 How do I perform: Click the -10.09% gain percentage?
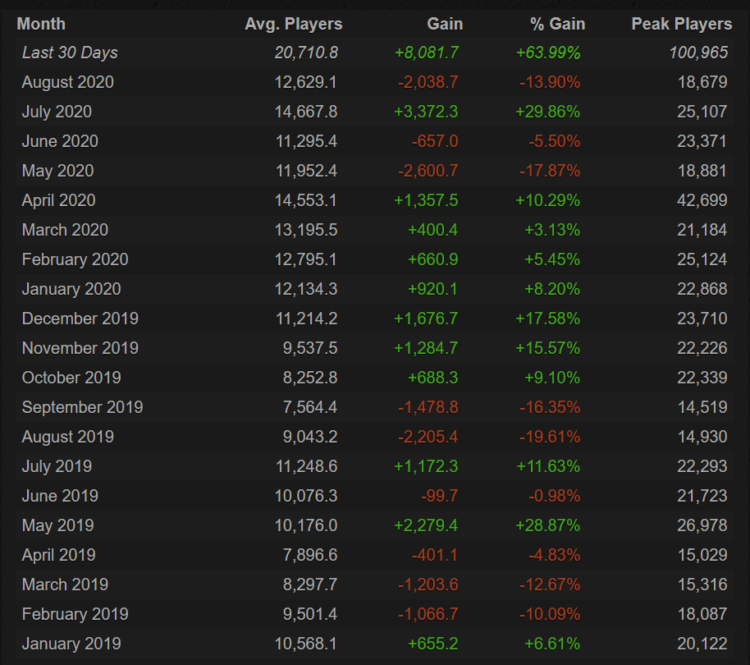pos(550,614)
